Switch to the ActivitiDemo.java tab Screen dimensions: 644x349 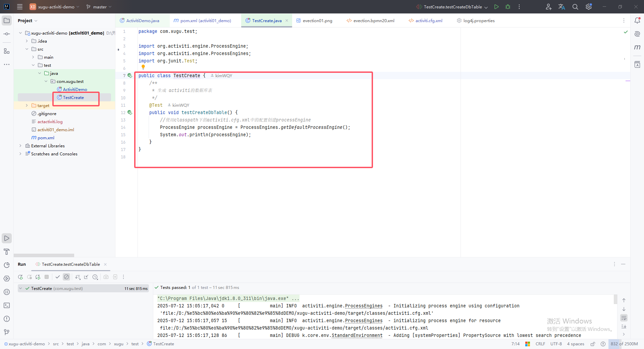coord(143,21)
